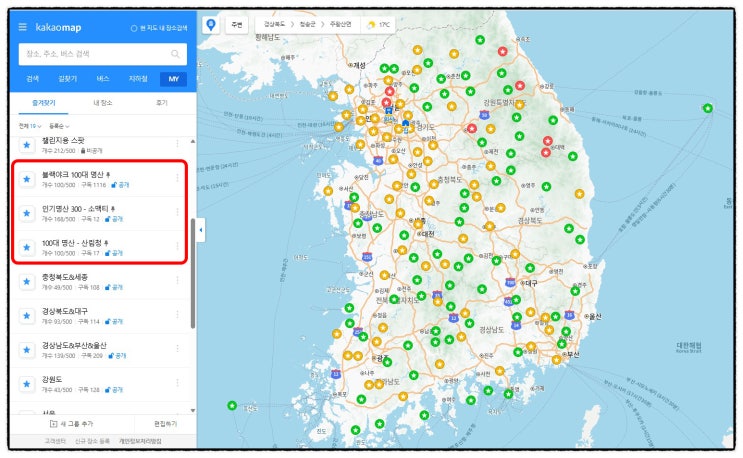Image resolution: width=743 pixels, height=458 pixels.
Task: Open the 즐겨찾기 sub-tab
Action: click(44, 103)
